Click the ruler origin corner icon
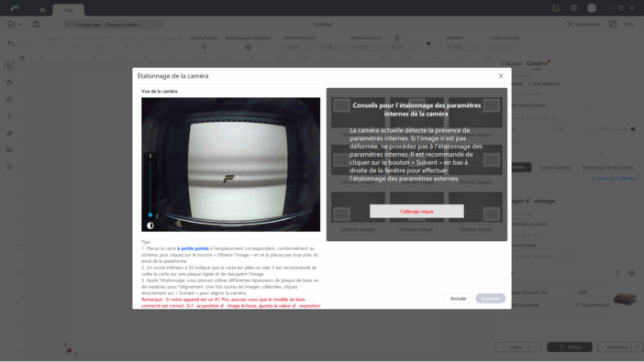The width and height of the screenshot is (644, 362). [x=22, y=59]
